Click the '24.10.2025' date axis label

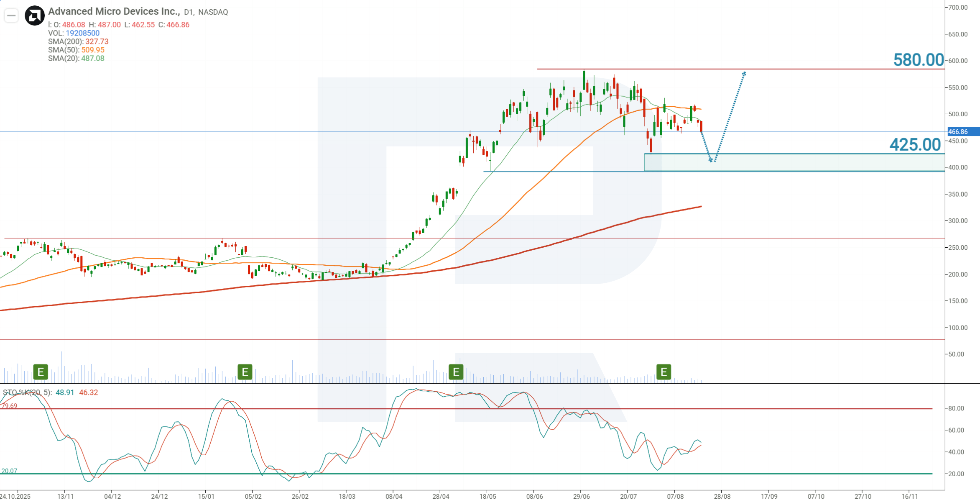15,496
